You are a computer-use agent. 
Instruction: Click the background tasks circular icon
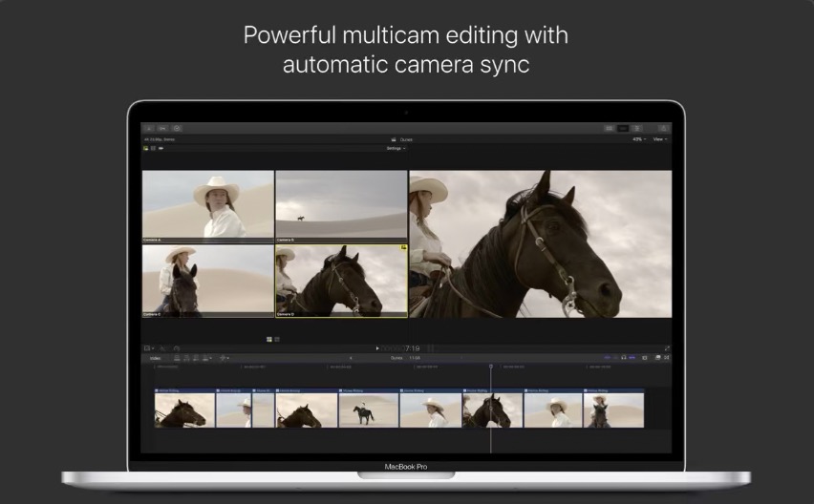click(x=177, y=128)
